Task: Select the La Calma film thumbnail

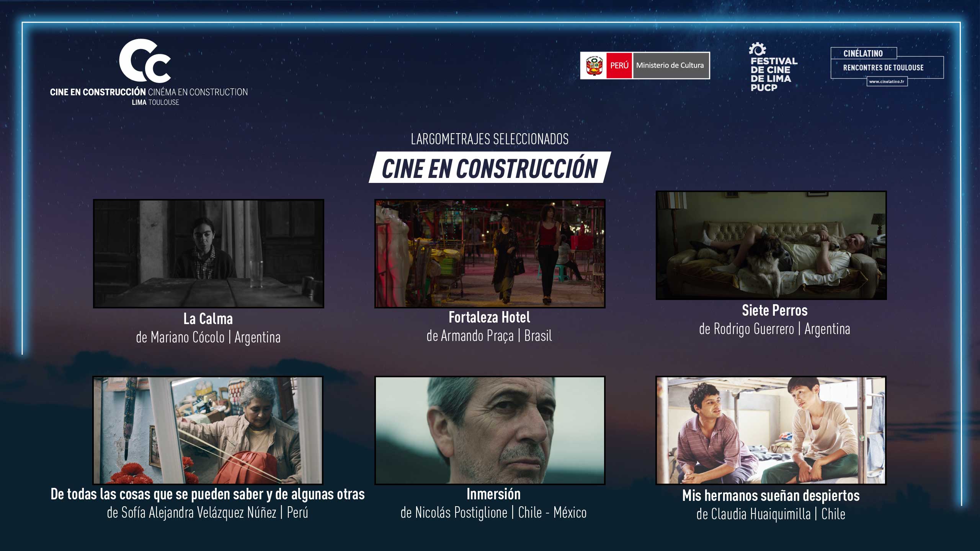Action: 209,253
